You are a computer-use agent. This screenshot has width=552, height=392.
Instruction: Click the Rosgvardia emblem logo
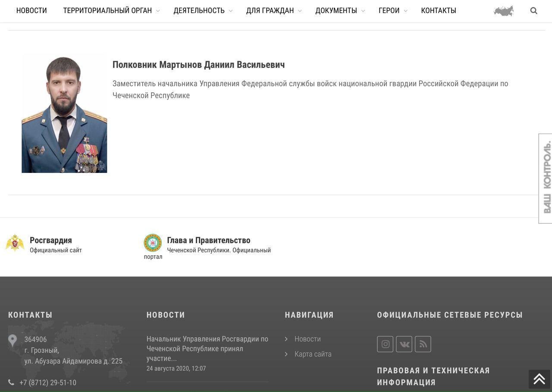(x=15, y=243)
